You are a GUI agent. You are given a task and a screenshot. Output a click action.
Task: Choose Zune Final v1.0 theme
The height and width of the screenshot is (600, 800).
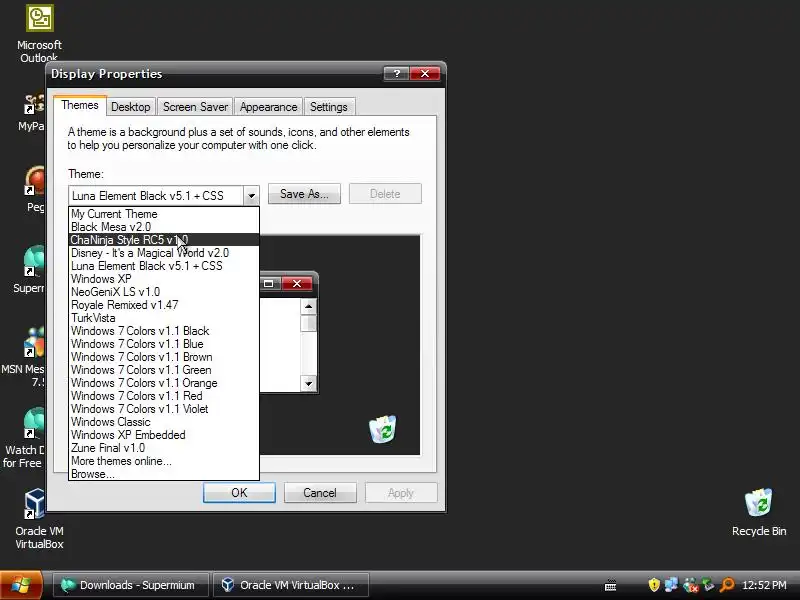[164, 448]
